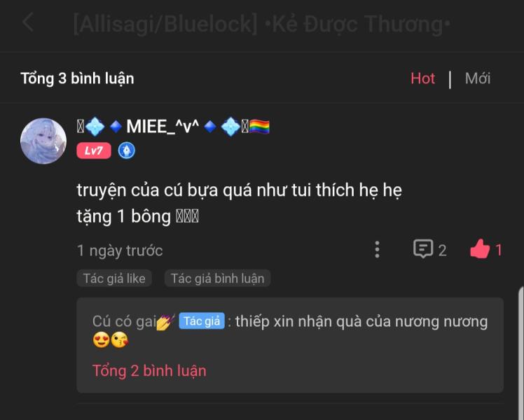Tap the Lv7 level badge
This screenshot has height=420, width=524.
94,150
